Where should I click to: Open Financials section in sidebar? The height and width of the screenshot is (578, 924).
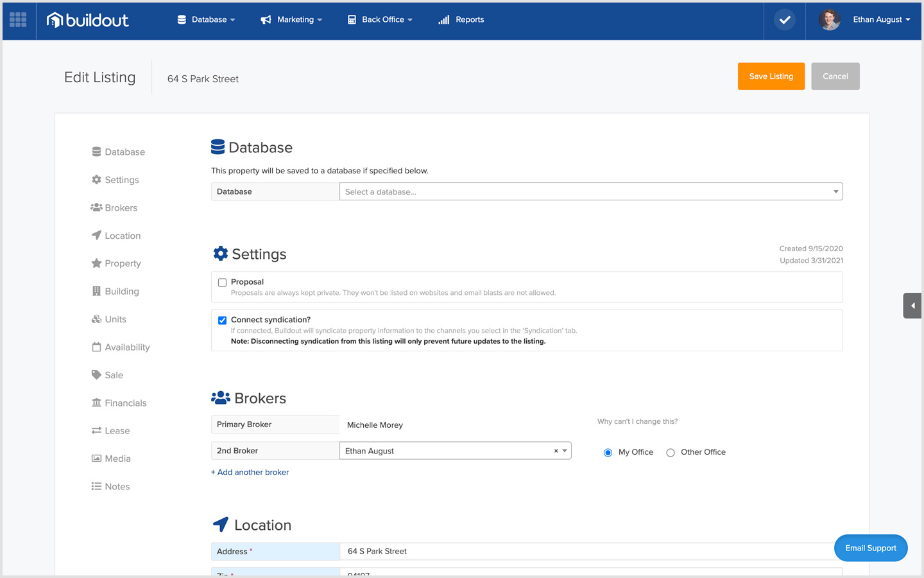click(x=125, y=403)
